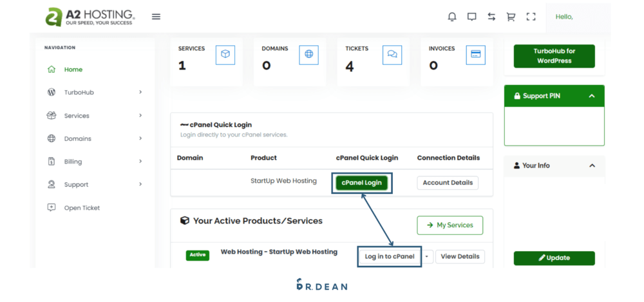The height and width of the screenshot is (302, 644).
Task: Click the Domains globe icon tile
Action: click(309, 55)
